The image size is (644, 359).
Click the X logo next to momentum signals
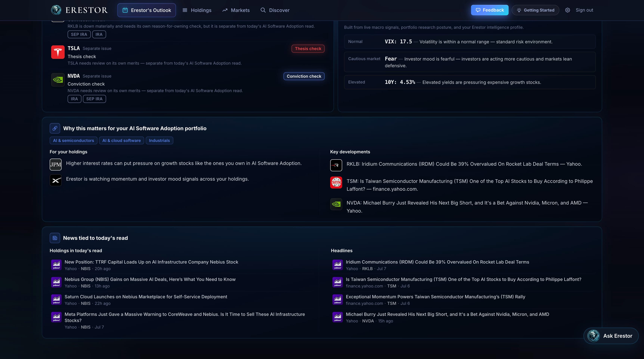pyautogui.click(x=55, y=180)
